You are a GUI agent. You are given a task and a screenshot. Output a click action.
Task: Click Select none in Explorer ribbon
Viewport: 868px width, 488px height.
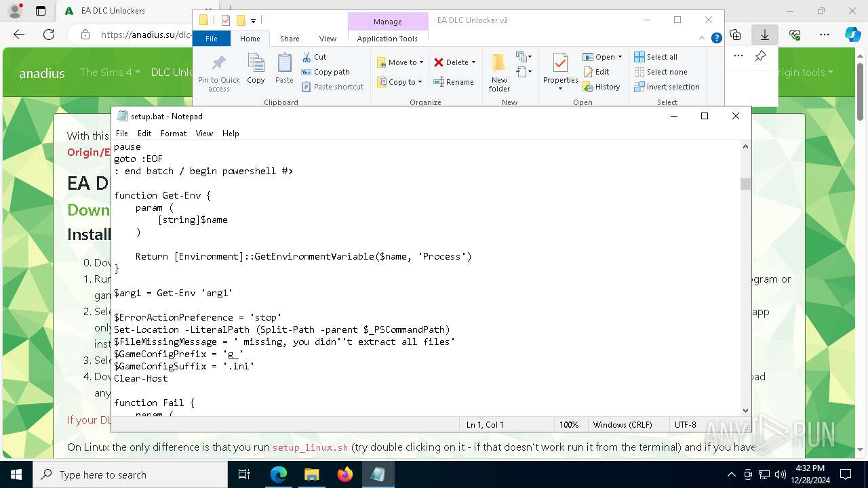click(x=660, y=72)
